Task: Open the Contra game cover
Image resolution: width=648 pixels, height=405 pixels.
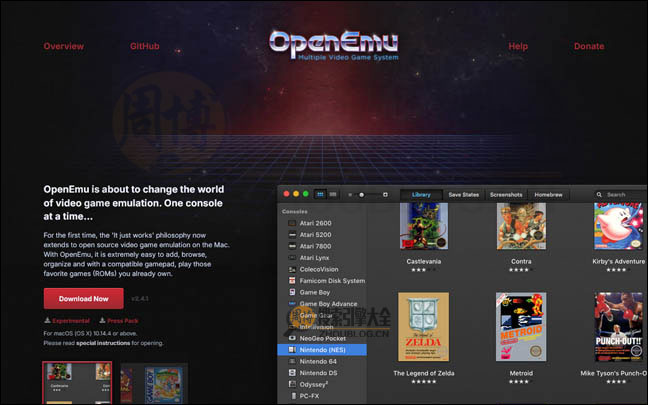Action: coord(521,226)
